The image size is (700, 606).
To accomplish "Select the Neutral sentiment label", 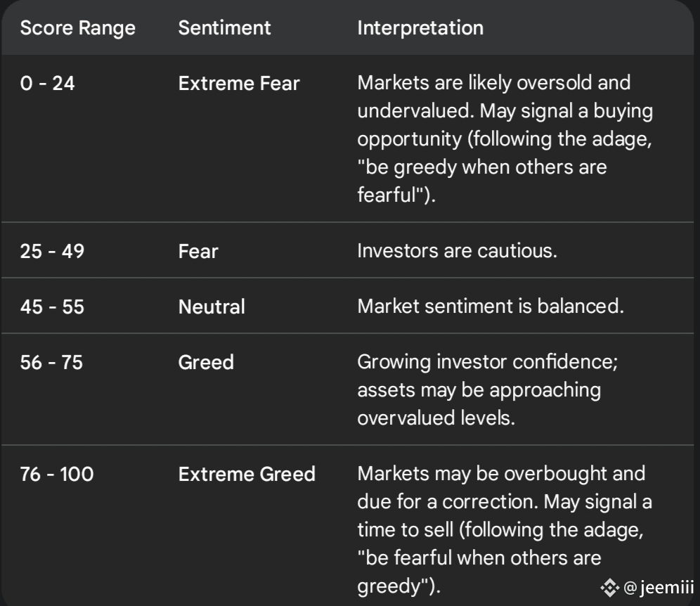I will tap(212, 307).
